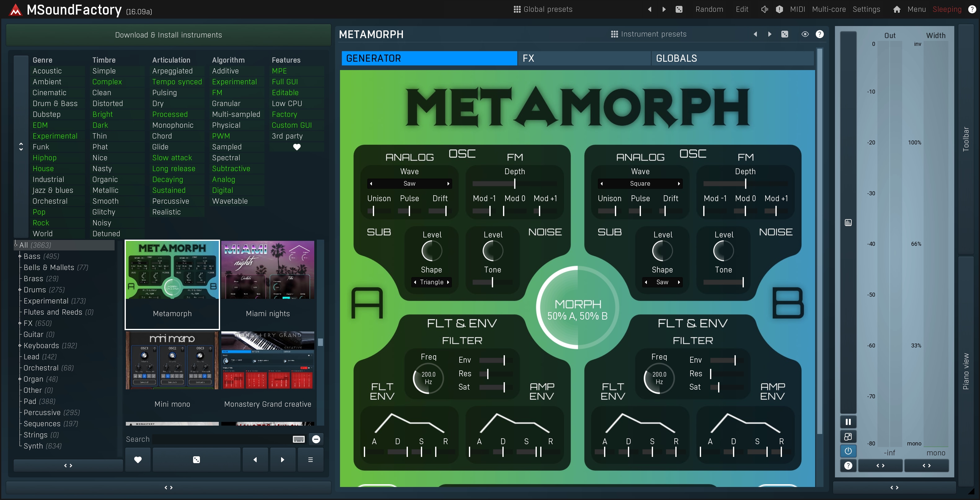Image resolution: width=980 pixels, height=500 pixels.
Task: Open the Edit menu
Action: 742,9
